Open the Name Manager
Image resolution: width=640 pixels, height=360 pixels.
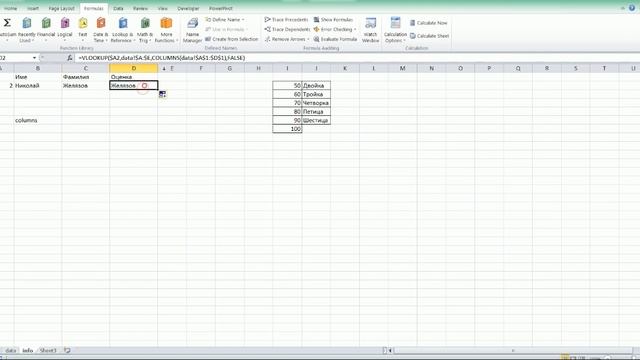(192, 30)
